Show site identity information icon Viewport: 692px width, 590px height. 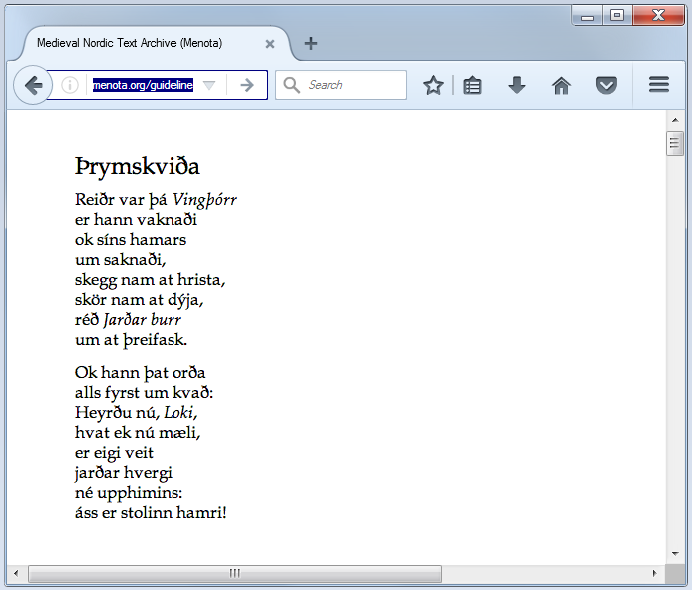tap(70, 86)
